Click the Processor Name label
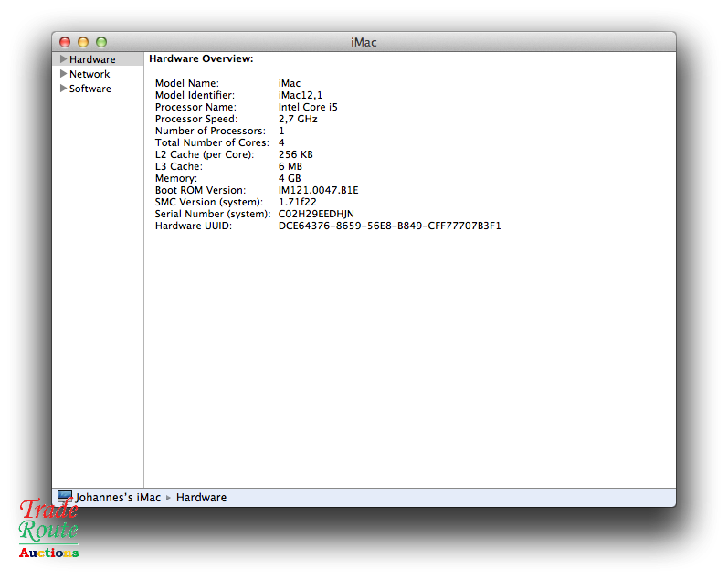This screenshot has width=728, height=579. tap(195, 107)
